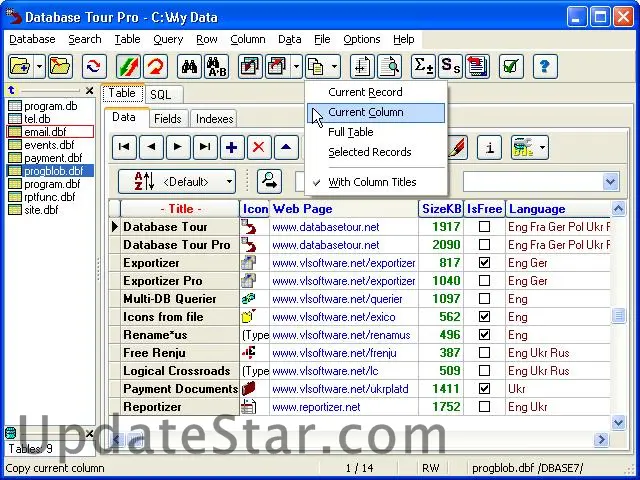
Task: Toggle IsFree checkbox for Database Tour
Action: (484, 227)
